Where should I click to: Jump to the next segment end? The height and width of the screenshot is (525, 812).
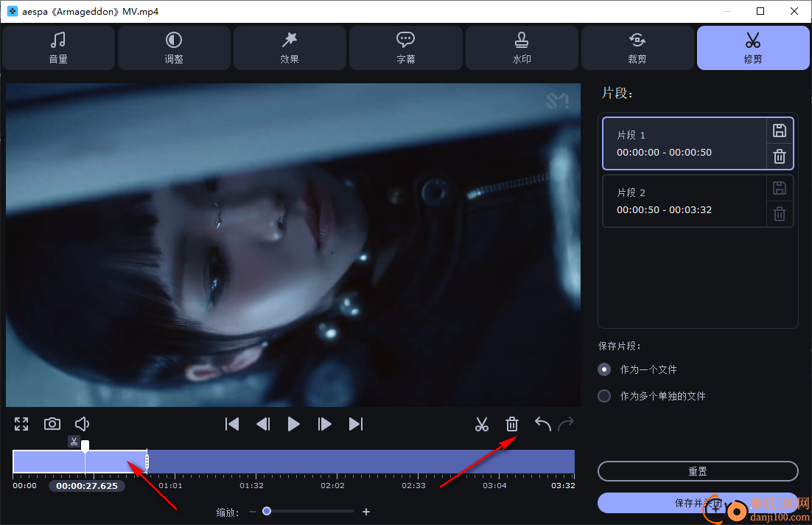coord(356,424)
